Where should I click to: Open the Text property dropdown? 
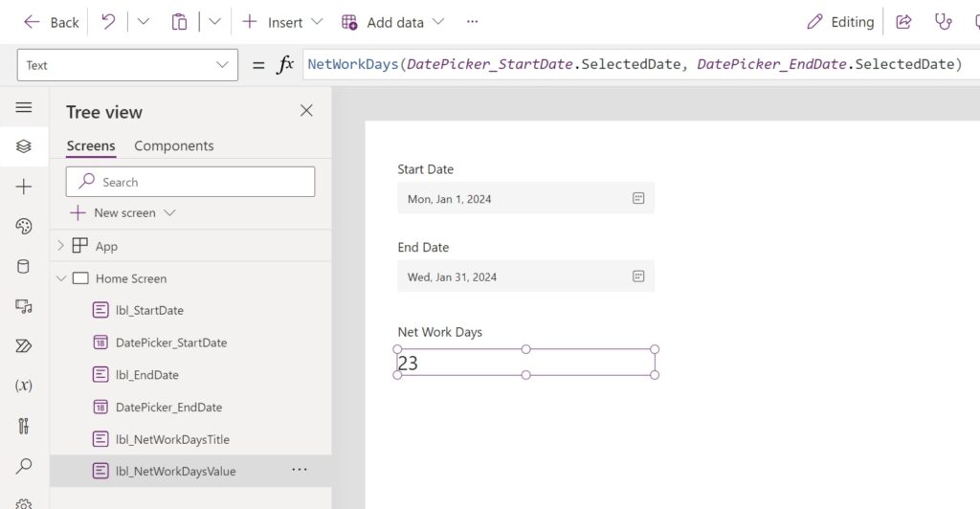point(127,65)
